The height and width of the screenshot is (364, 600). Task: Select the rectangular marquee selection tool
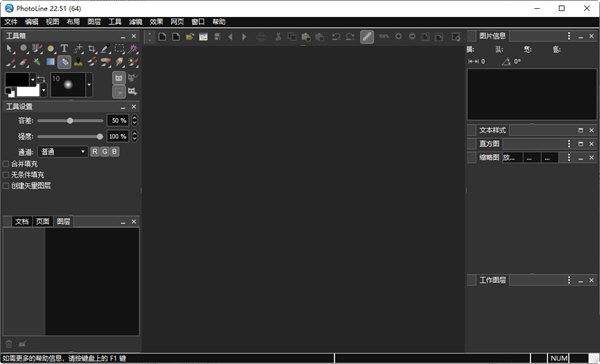click(x=120, y=49)
